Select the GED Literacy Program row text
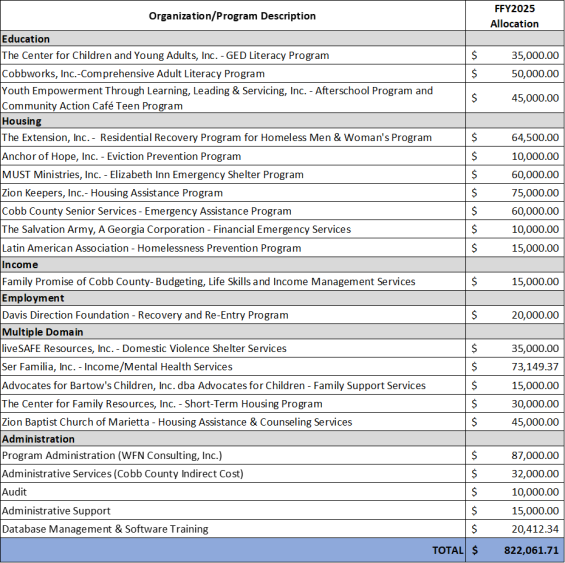Viewport: 565px width, 563px height. click(x=165, y=55)
